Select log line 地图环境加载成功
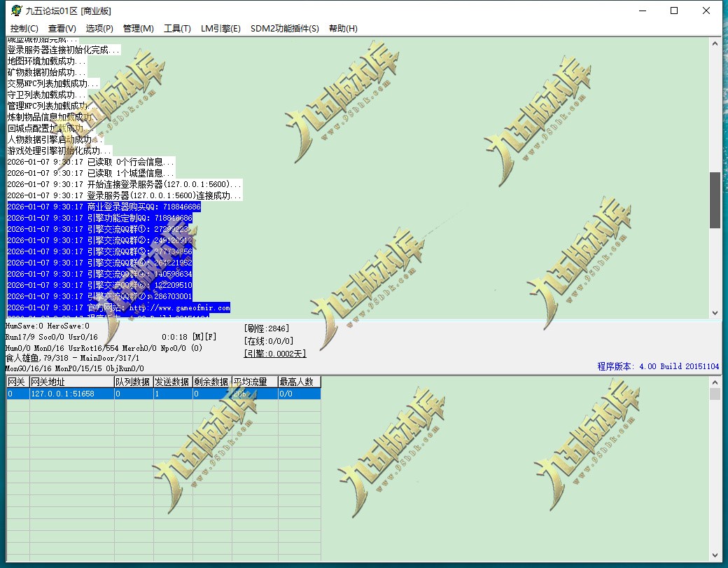728x568 pixels. tap(47, 62)
